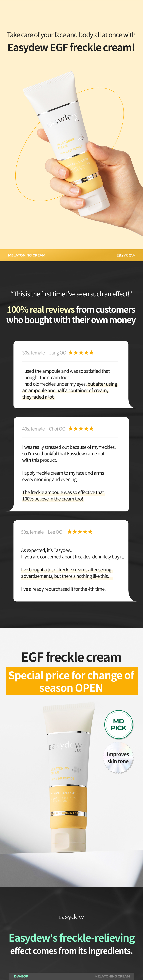
Task: Click the Easydew logo in yellow banner
Action: click(125, 255)
